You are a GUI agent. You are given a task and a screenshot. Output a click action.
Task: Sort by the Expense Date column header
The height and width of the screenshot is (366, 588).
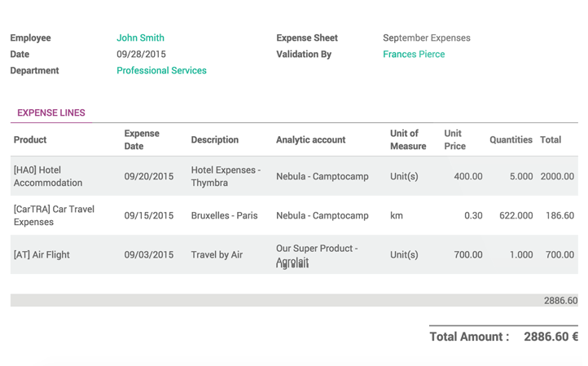coord(142,139)
